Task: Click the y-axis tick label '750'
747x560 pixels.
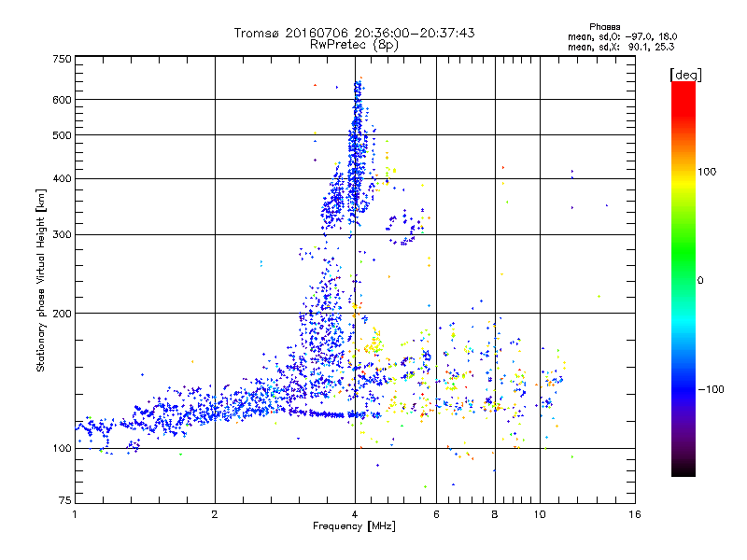Action: click(x=62, y=59)
